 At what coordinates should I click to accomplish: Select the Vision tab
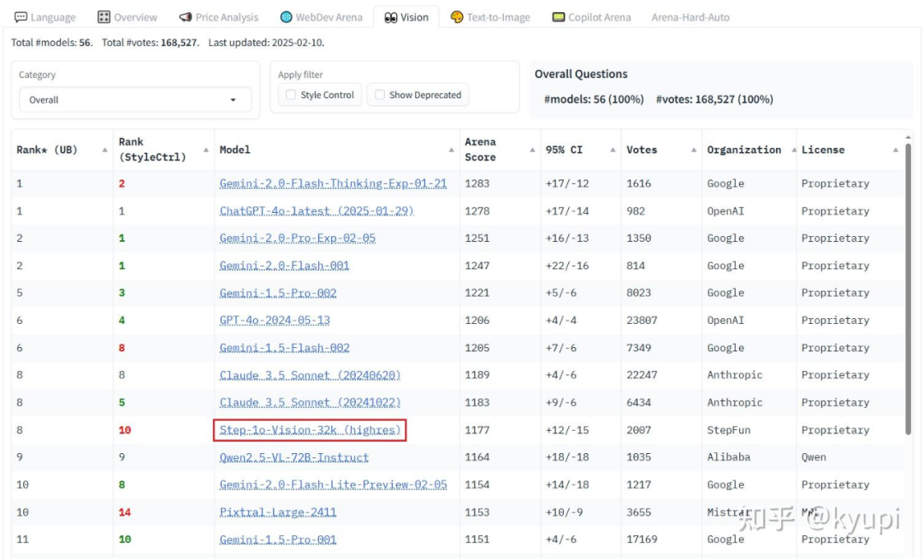(406, 17)
